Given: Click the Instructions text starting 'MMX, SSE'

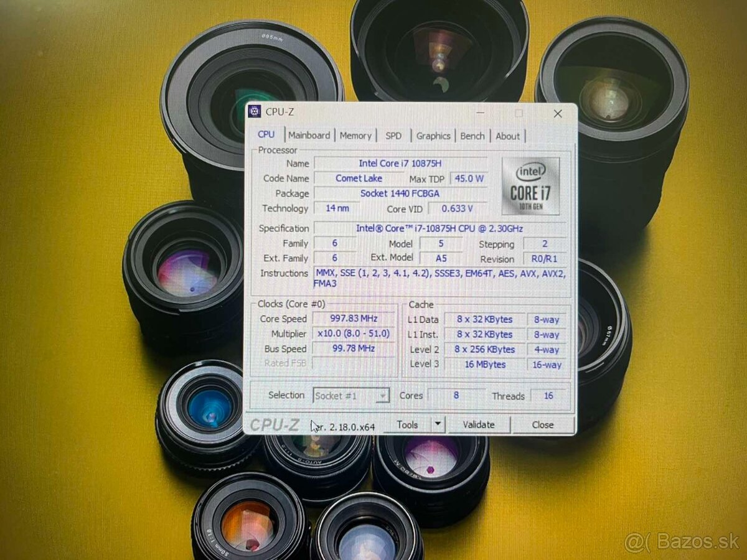Looking at the screenshot, I should tap(440, 279).
